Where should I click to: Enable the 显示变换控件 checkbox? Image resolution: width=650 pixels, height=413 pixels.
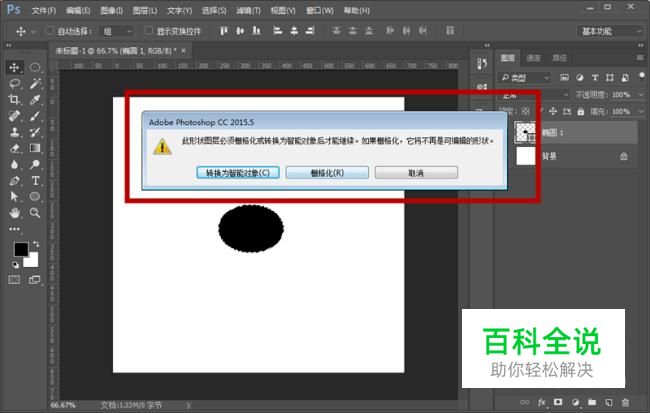coord(148,30)
